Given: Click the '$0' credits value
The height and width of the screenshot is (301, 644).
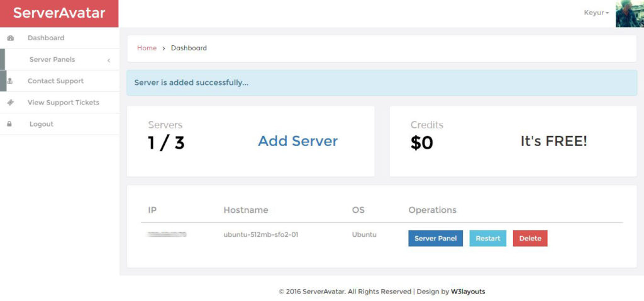Looking at the screenshot, I should pos(422,143).
